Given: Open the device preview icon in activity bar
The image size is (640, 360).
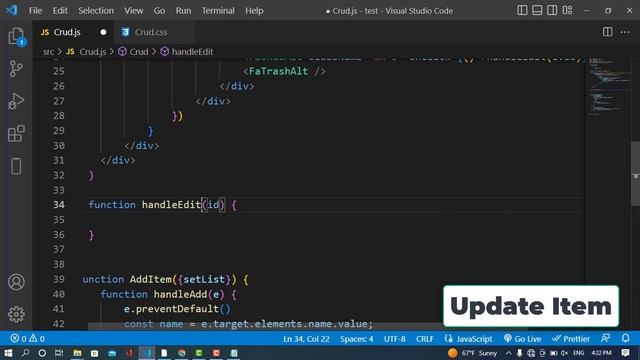Looking at the screenshot, I should tap(16, 166).
